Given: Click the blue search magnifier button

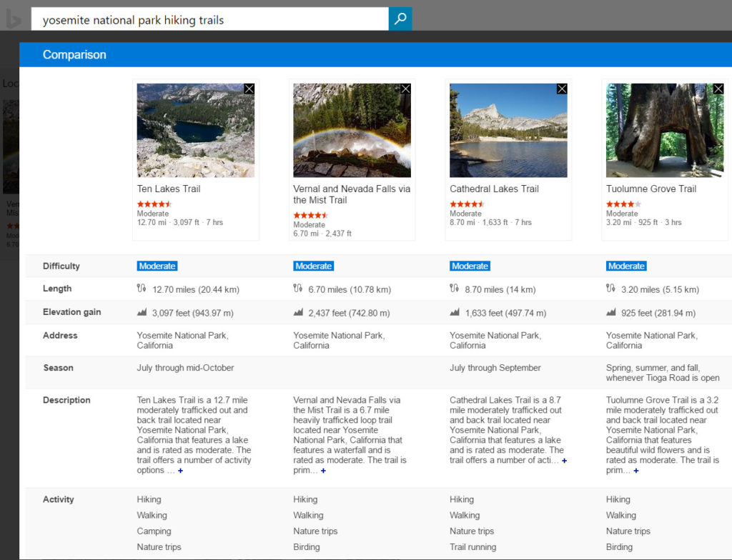Looking at the screenshot, I should (x=400, y=19).
